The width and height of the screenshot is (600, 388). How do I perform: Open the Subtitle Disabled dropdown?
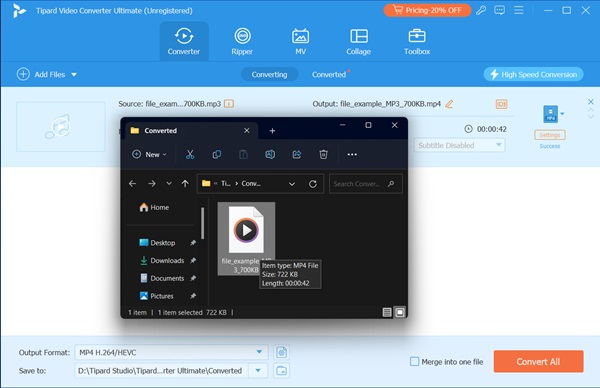pyautogui.click(x=459, y=145)
